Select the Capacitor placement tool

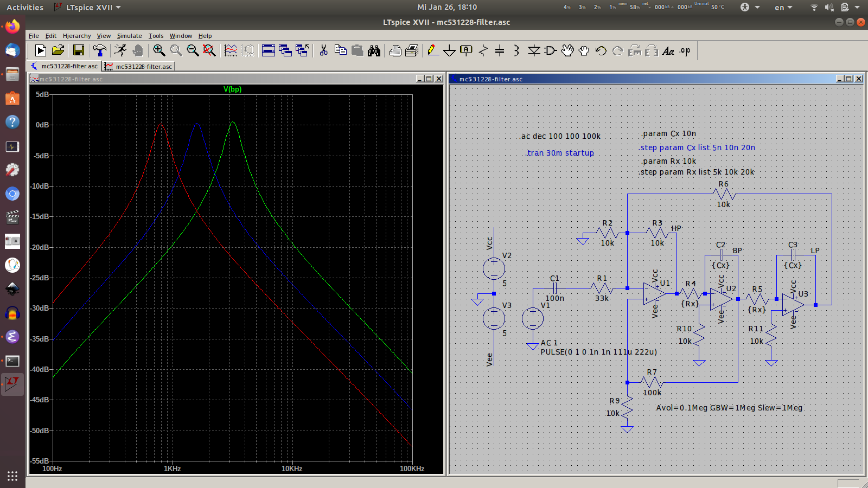point(500,50)
